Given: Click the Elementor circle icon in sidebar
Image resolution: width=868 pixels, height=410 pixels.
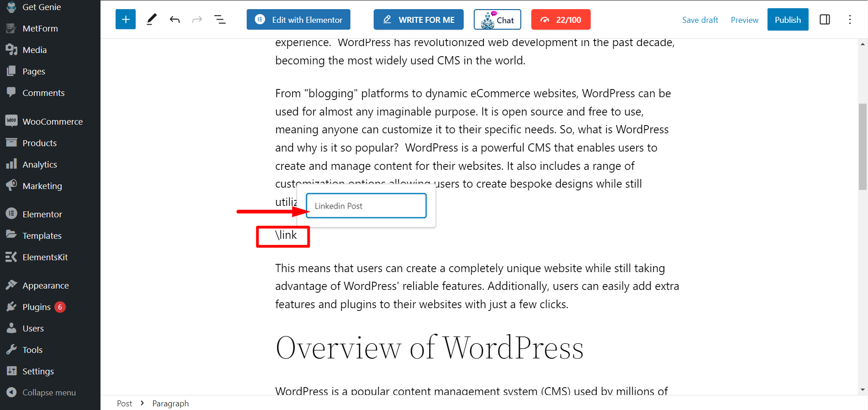Looking at the screenshot, I should coord(11,213).
